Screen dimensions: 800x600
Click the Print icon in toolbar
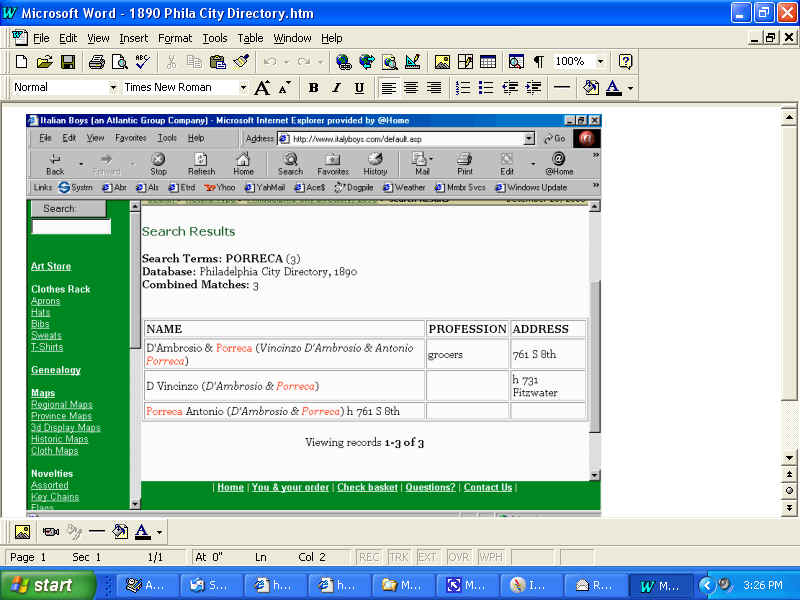pos(97,62)
